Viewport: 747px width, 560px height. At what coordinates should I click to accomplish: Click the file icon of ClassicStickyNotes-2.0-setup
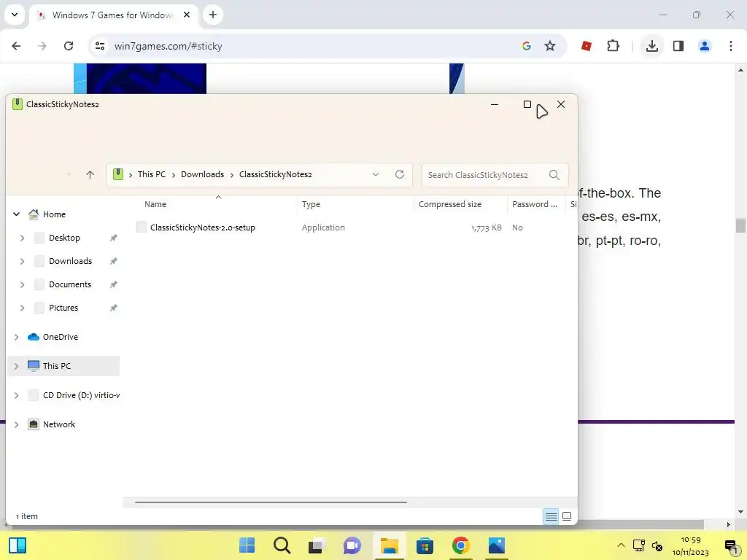coord(142,227)
